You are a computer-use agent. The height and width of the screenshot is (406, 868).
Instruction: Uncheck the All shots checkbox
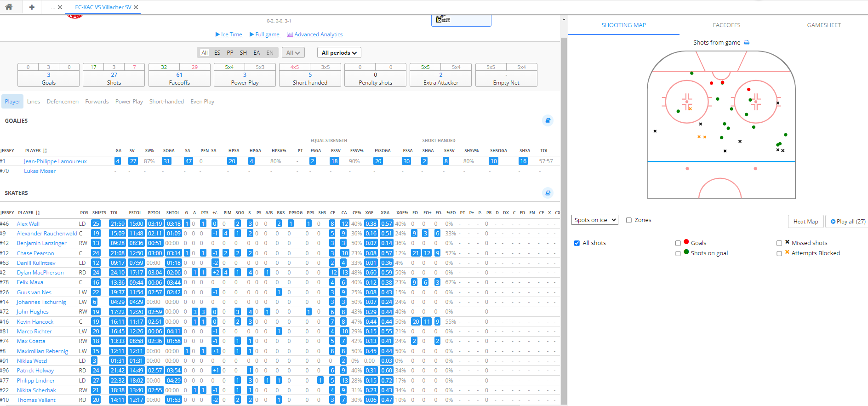577,243
